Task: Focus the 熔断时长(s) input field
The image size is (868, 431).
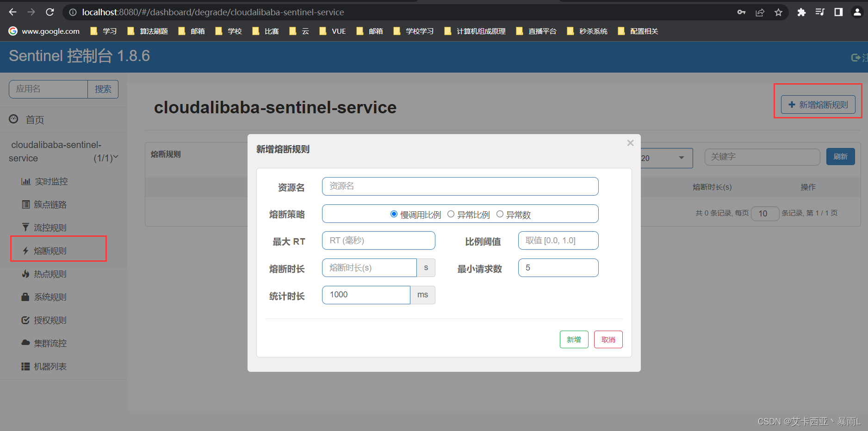Action: point(369,268)
